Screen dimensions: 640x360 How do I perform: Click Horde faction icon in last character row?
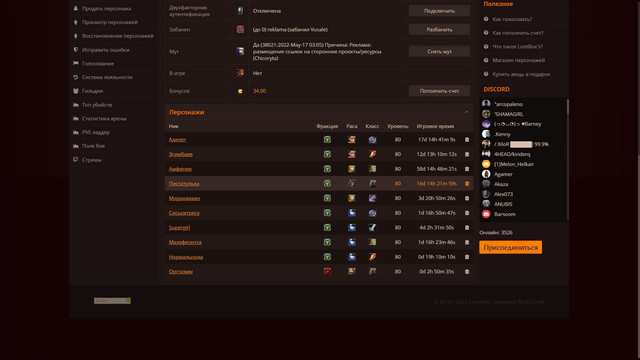(327, 271)
